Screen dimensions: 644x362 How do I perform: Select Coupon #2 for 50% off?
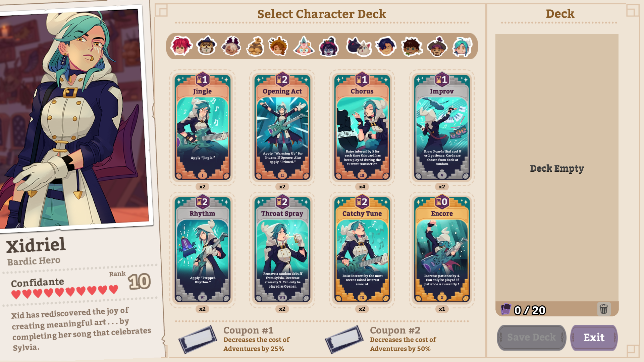pos(344,340)
